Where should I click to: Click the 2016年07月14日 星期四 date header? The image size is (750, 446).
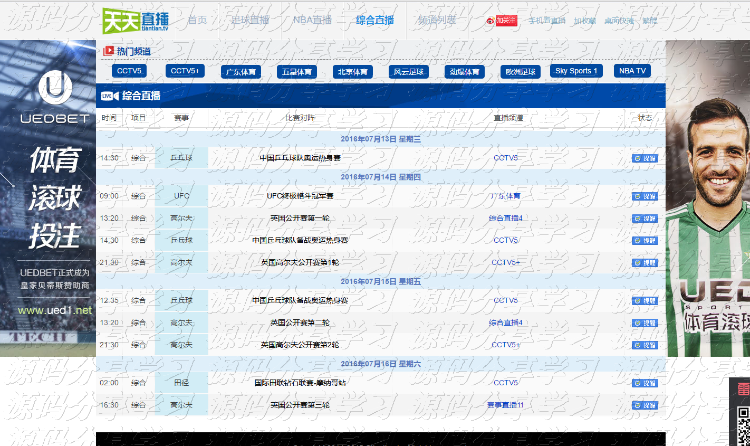tap(381, 177)
